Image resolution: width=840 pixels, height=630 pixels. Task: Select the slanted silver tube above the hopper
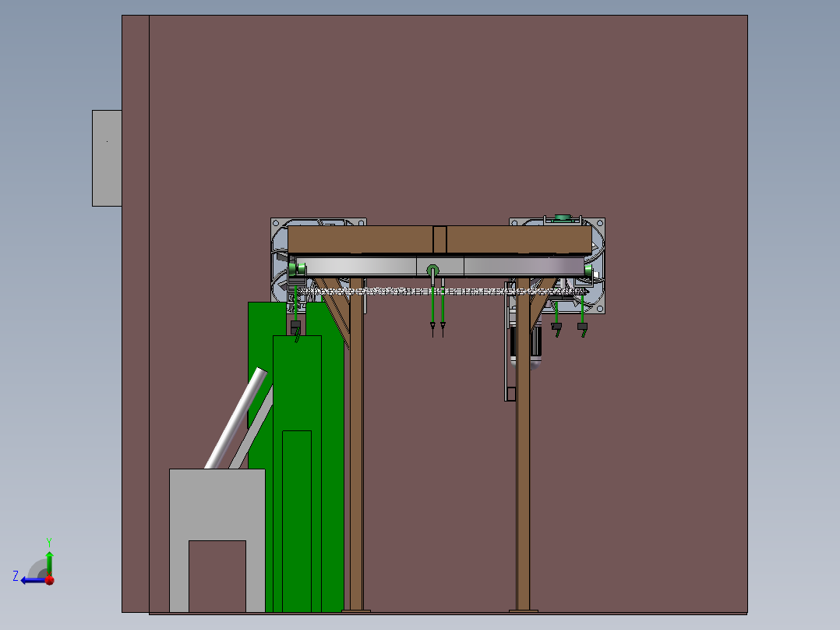coord(235,418)
